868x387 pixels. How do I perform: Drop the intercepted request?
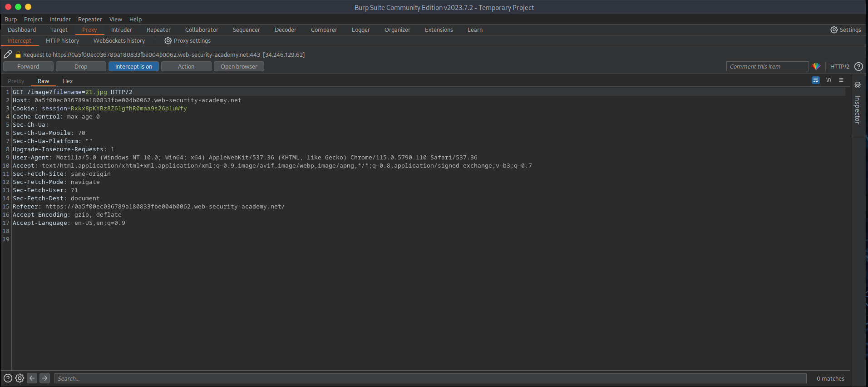coord(81,66)
